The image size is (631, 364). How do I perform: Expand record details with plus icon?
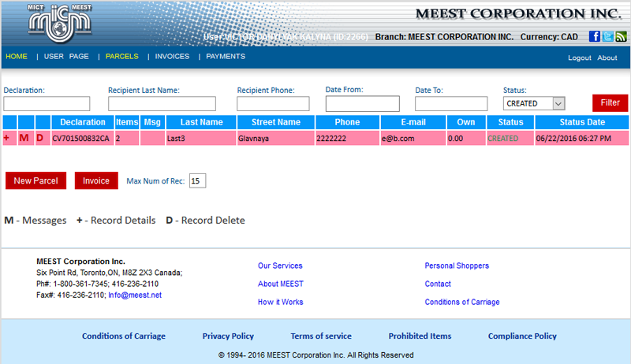tap(6, 138)
